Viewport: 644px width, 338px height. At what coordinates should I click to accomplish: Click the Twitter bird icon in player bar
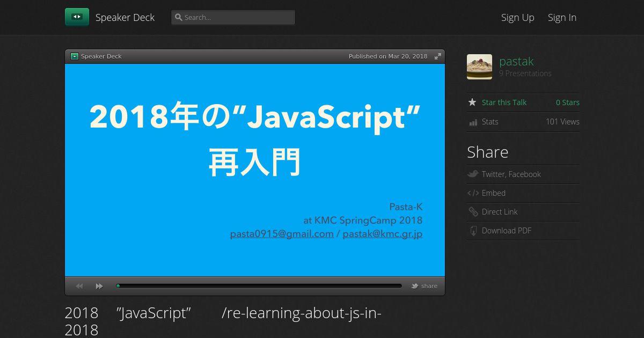click(415, 286)
